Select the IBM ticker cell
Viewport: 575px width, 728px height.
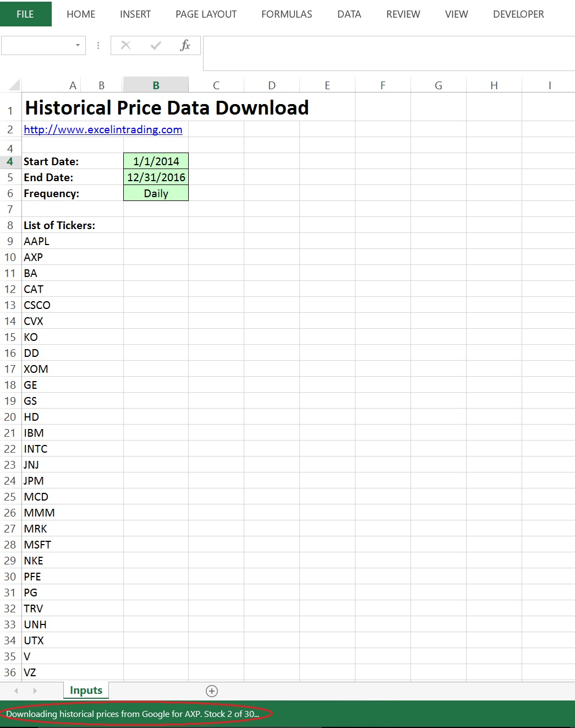tap(73, 433)
